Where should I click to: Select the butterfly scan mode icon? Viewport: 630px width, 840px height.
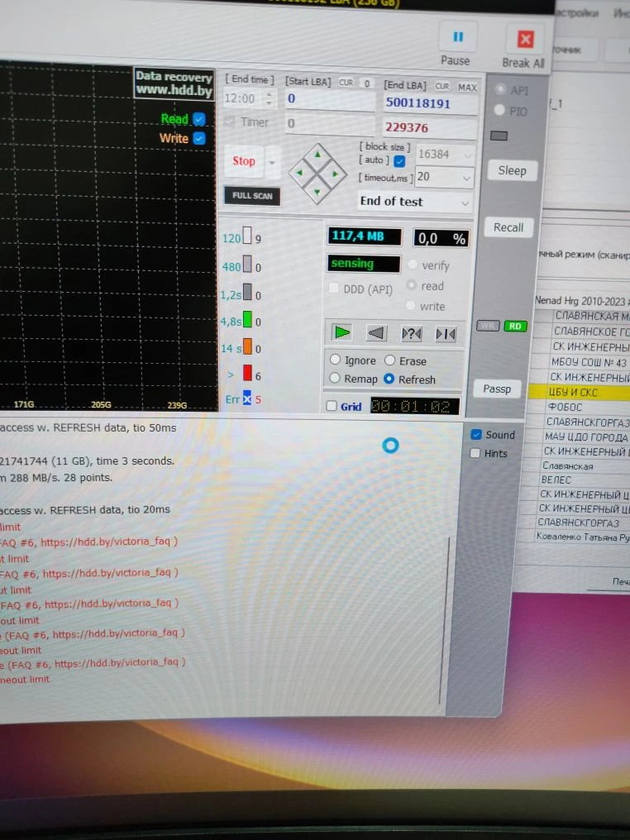[445, 334]
